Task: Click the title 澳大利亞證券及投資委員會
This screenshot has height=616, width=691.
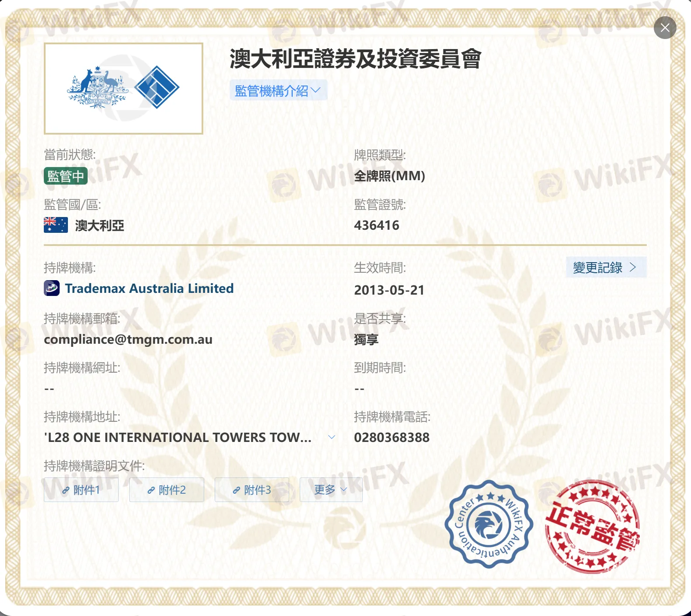Action: pos(355,59)
